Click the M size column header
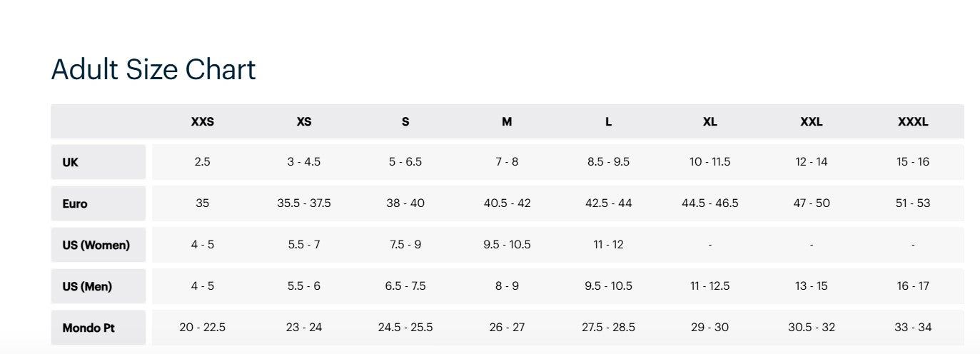 [507, 121]
